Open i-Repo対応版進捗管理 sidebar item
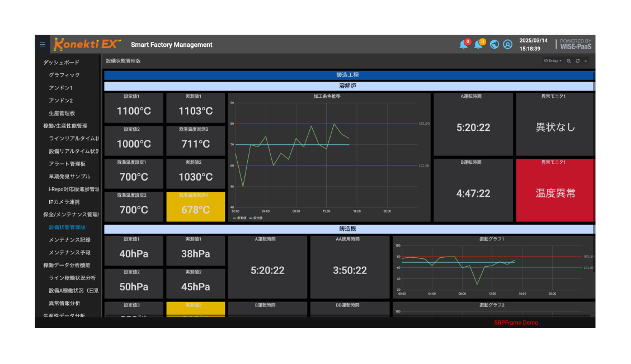The image size is (631, 364). pyautogui.click(x=74, y=189)
